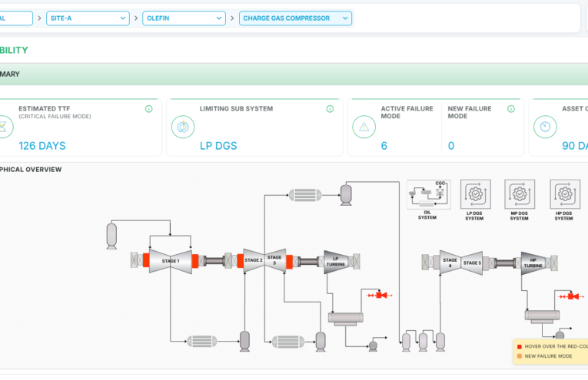Open the OLEFIN dropdown
The height and width of the screenshot is (380, 588).
[184, 18]
